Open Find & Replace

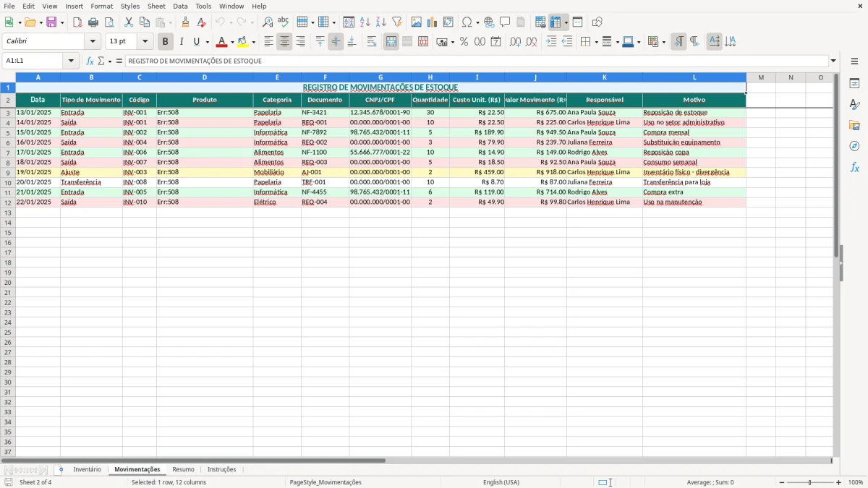(268, 22)
